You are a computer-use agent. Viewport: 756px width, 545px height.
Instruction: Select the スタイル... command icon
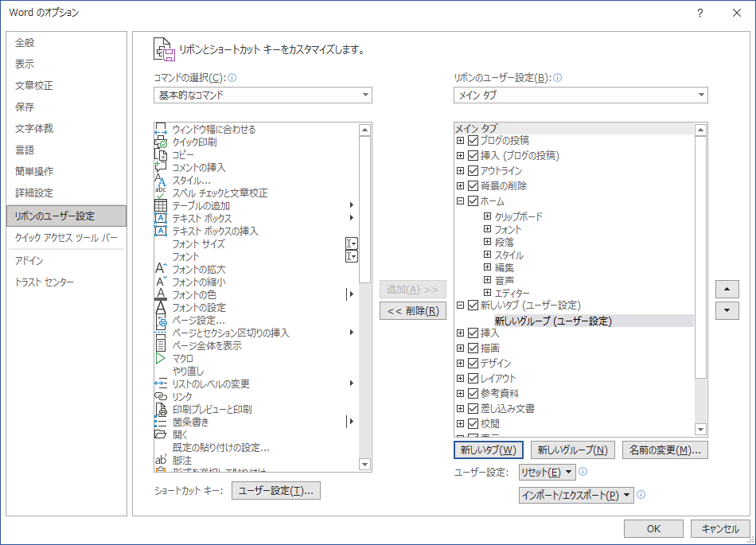(161, 181)
